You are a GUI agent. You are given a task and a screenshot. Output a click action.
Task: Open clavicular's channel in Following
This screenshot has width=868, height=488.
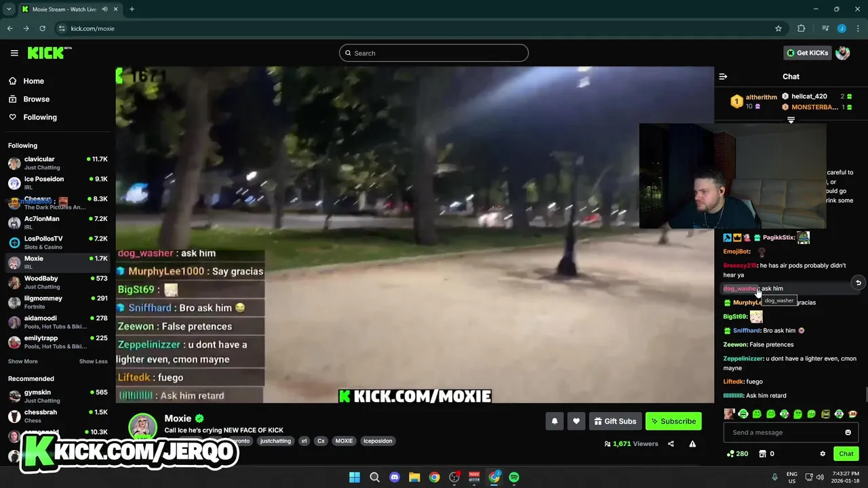pos(58,163)
